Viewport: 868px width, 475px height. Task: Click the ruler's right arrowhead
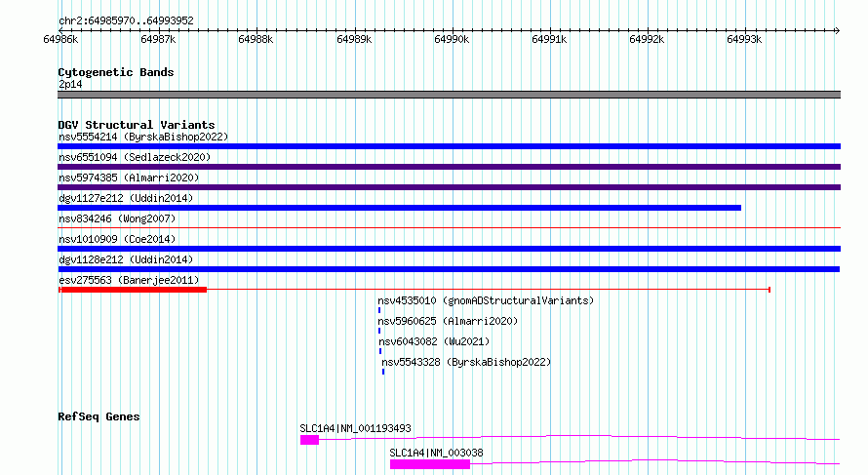click(x=838, y=30)
